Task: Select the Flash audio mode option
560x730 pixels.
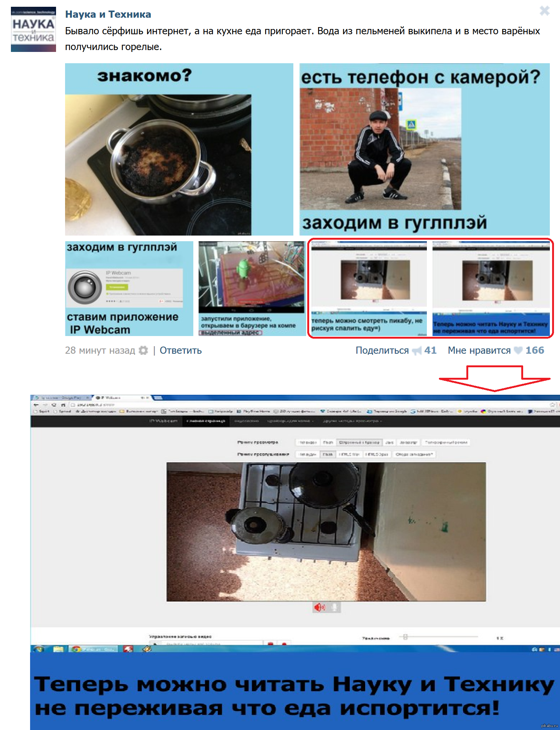Action: (327, 454)
